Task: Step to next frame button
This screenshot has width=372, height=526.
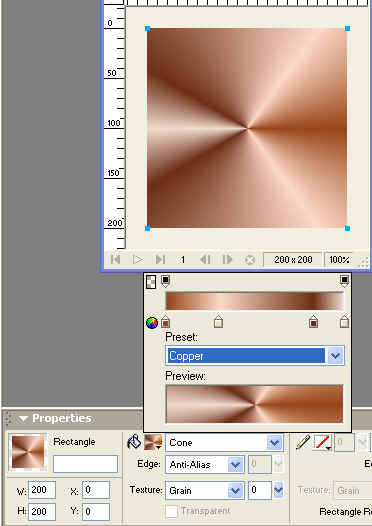Action: pos(227,259)
